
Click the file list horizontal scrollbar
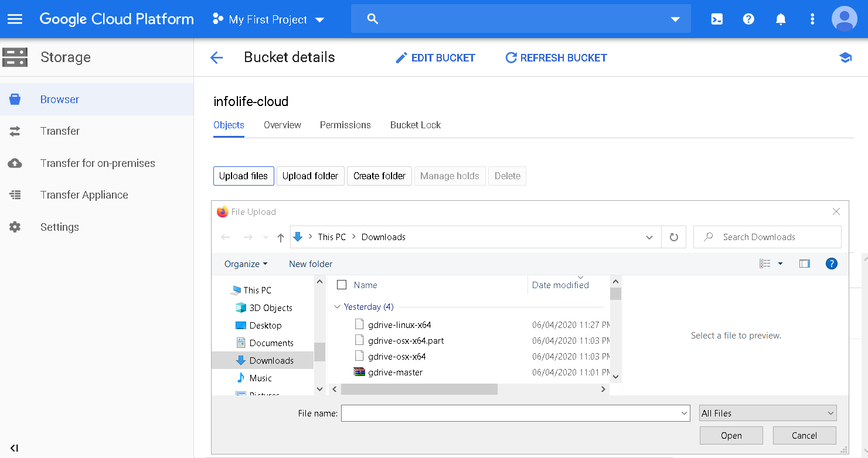coord(419,389)
